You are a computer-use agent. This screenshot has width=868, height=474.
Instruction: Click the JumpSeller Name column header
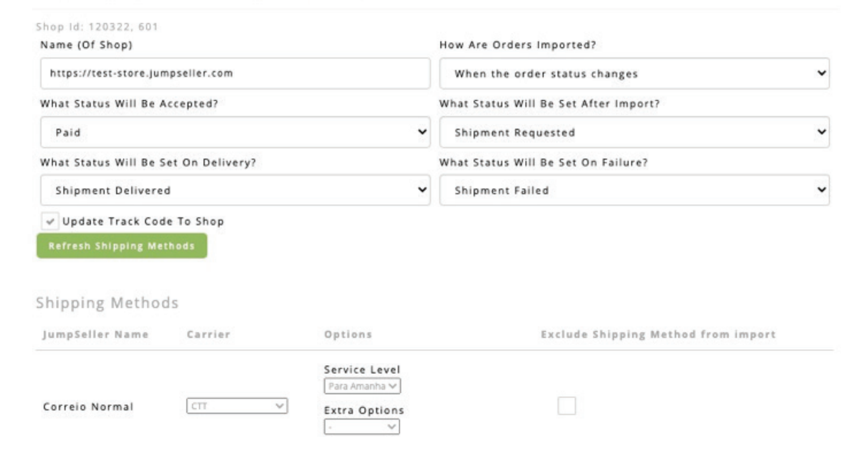coord(95,335)
